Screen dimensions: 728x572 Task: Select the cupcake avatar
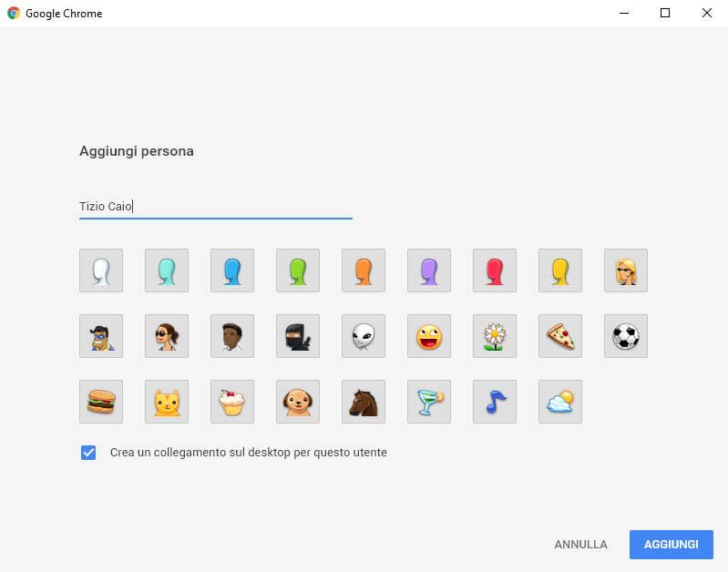pyautogui.click(x=232, y=402)
